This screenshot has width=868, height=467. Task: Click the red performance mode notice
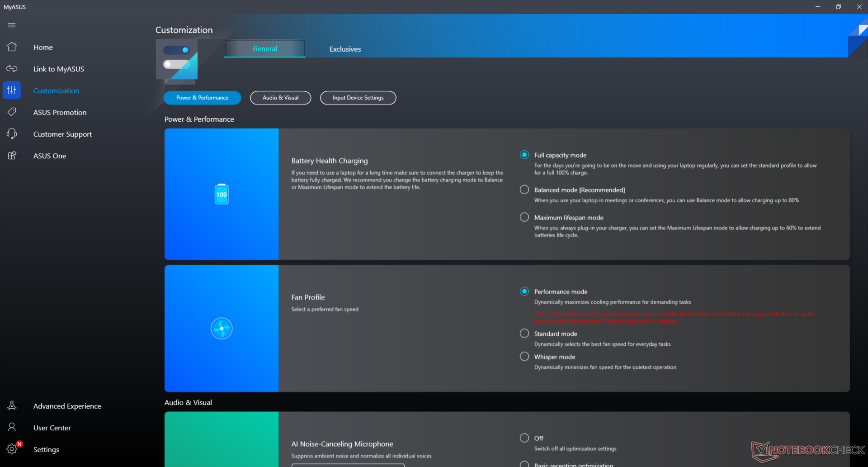(675, 317)
